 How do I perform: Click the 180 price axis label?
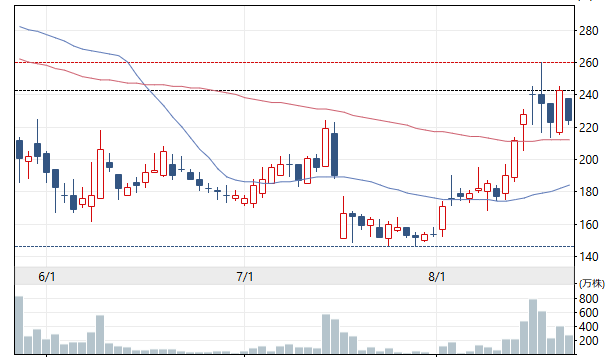(x=589, y=192)
